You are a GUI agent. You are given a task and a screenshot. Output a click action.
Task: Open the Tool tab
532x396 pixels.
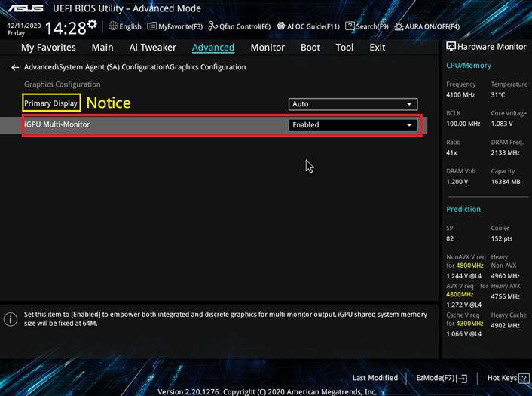(x=344, y=48)
